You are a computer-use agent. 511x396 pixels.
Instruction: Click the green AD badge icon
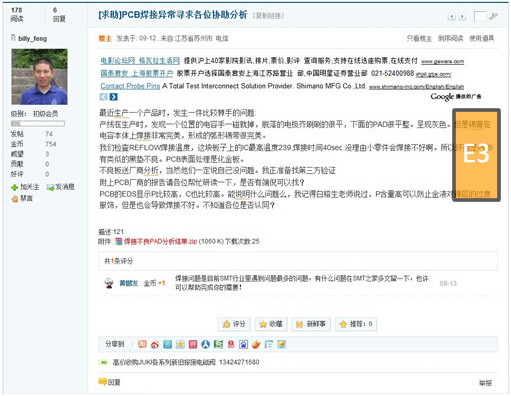click(104, 362)
